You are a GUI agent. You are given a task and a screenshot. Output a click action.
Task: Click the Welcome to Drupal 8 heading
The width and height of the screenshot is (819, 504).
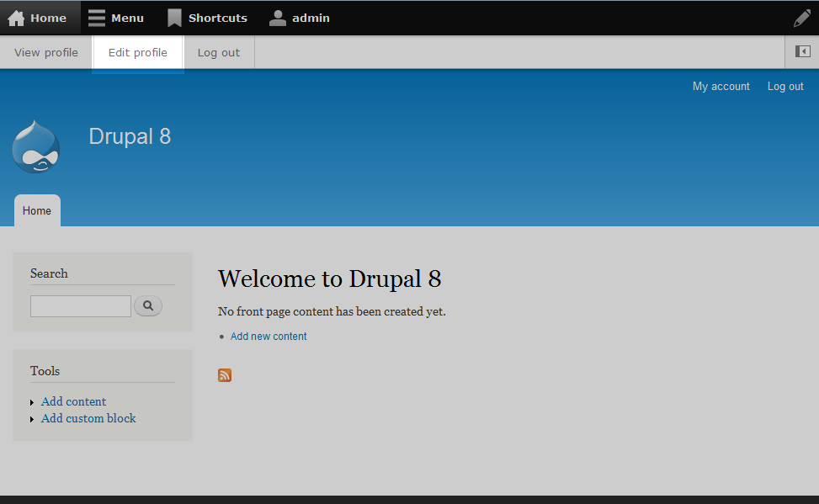[329, 279]
